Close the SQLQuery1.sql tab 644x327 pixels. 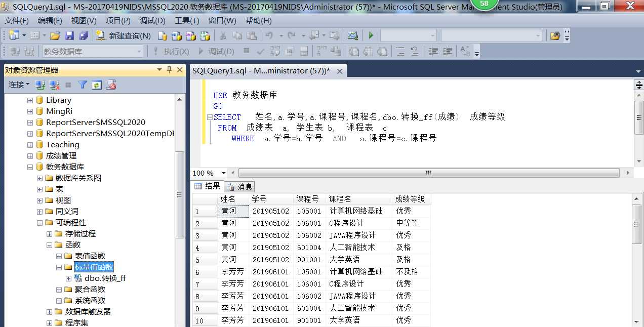pyautogui.click(x=340, y=71)
